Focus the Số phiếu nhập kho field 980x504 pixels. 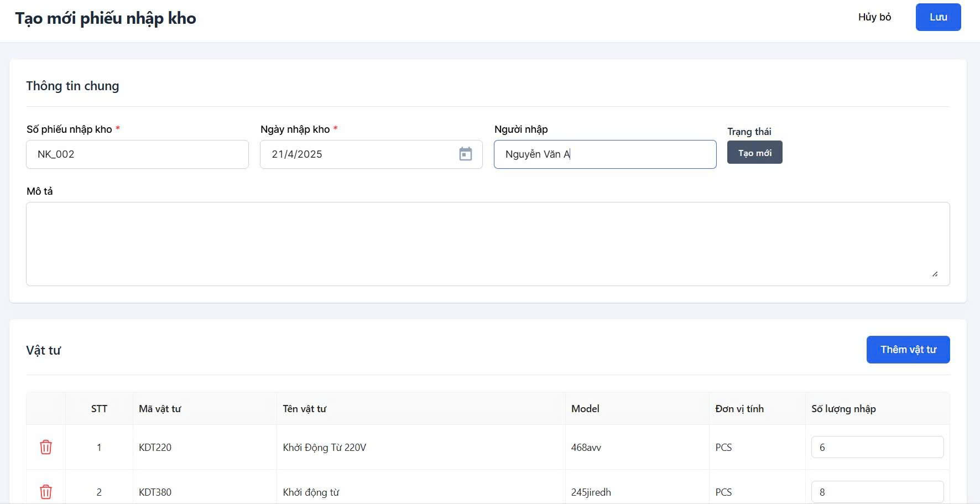(x=137, y=154)
